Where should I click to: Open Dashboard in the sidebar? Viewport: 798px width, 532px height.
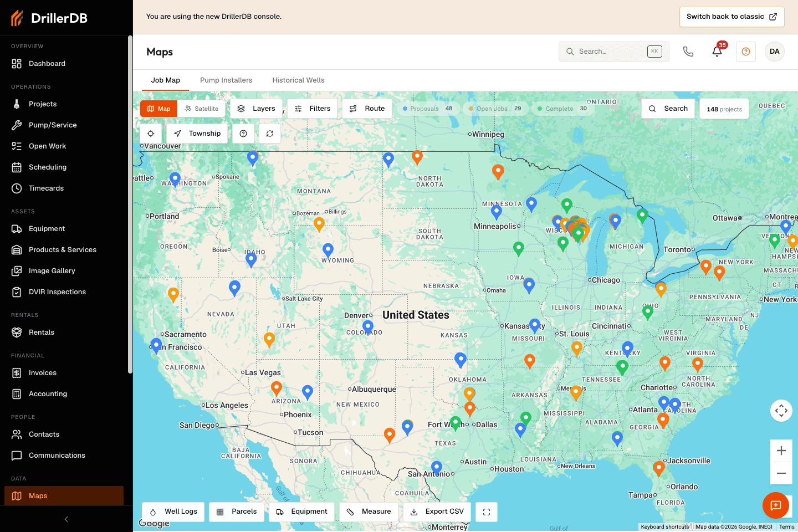[64, 64]
